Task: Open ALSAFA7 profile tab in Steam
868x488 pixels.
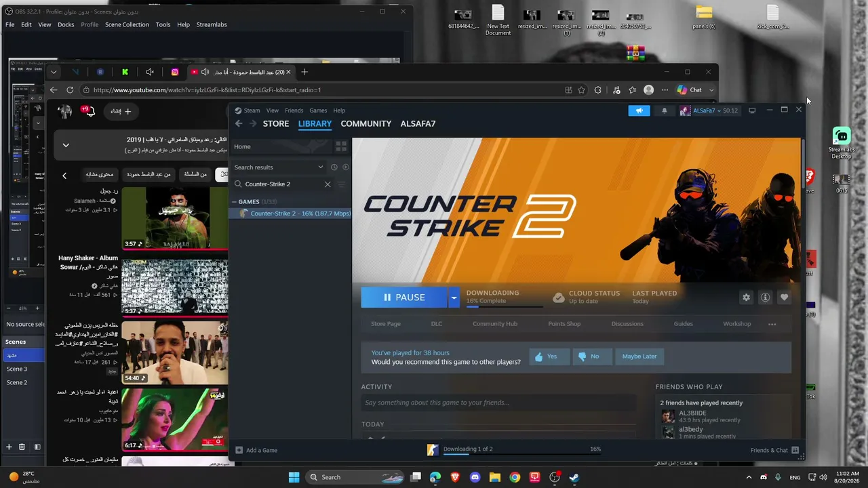Action: coord(418,123)
